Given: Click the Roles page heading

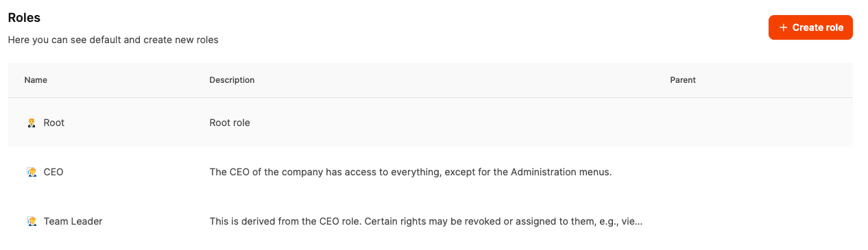Looking at the screenshot, I should pos(24,18).
